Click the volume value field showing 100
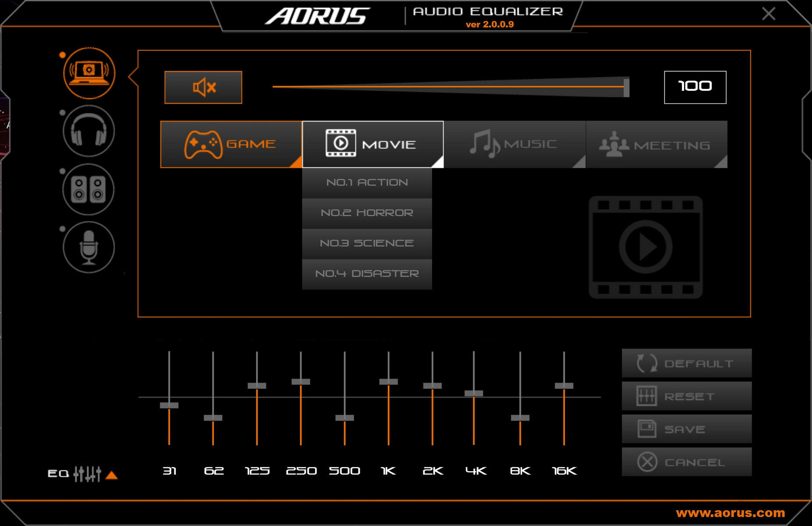Screen dimensions: 812x526 point(695,87)
